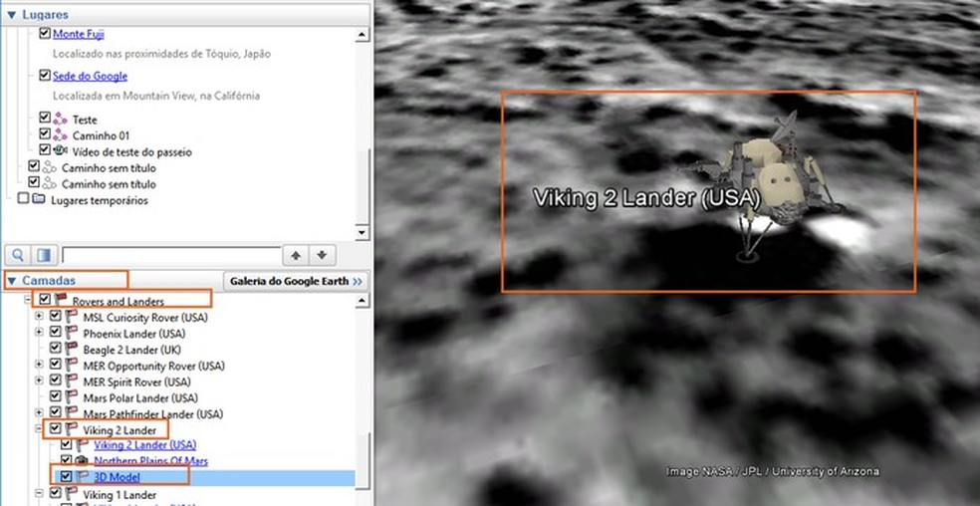The width and height of the screenshot is (980, 506).
Task: Click the flag icon of MER Spirit Rover
Action: pyautogui.click(x=72, y=381)
